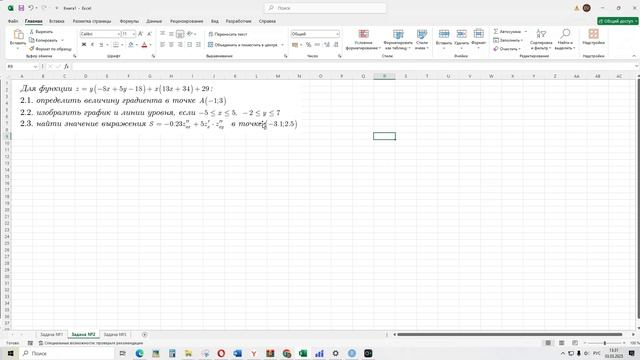Image resolution: width=640 pixels, height=360 pixels.
Task: Click the add new sheet plus button
Action: click(x=144, y=334)
